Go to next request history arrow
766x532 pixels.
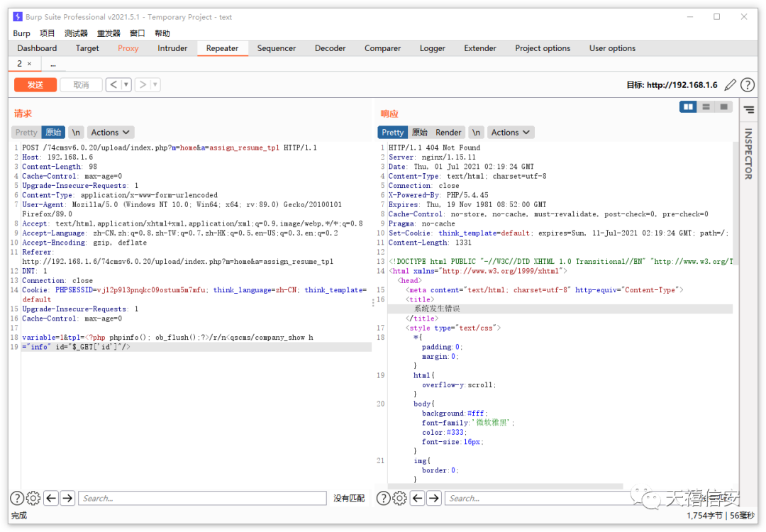coord(143,84)
